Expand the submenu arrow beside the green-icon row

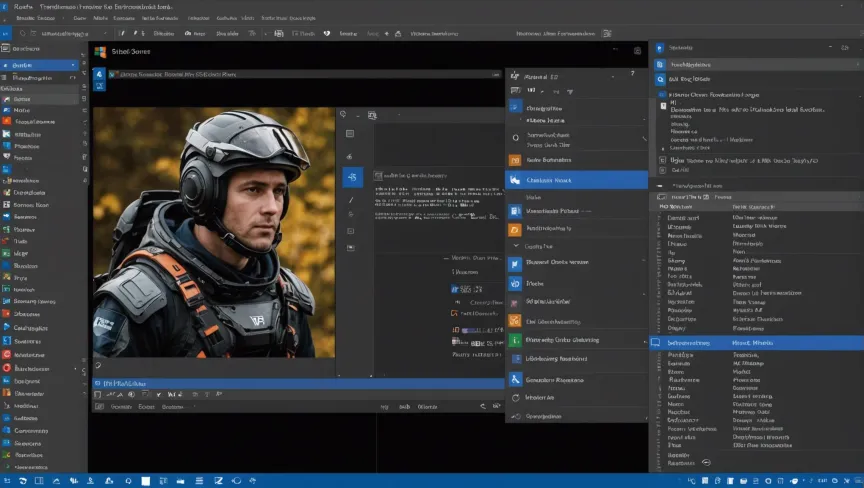[643, 340]
